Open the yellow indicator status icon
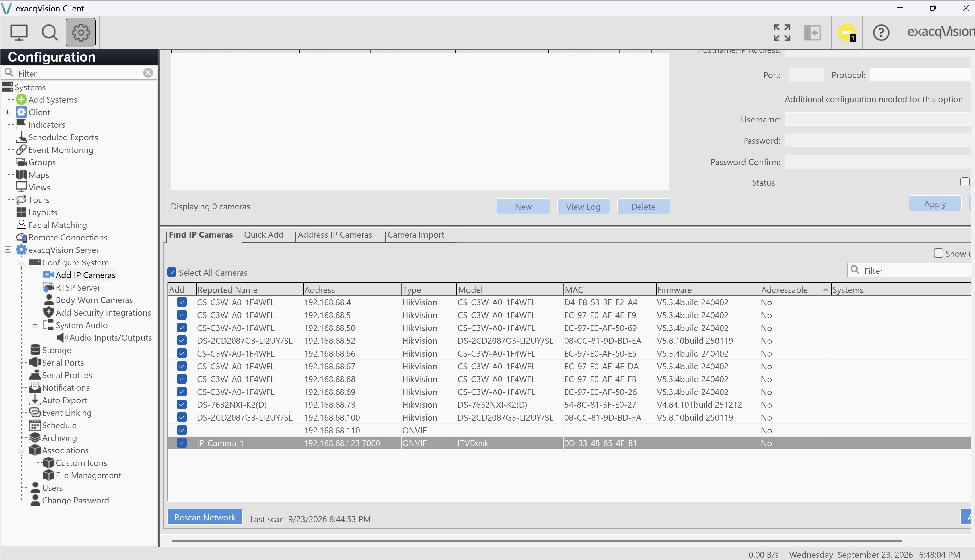This screenshot has height=560, width=975. click(x=847, y=32)
